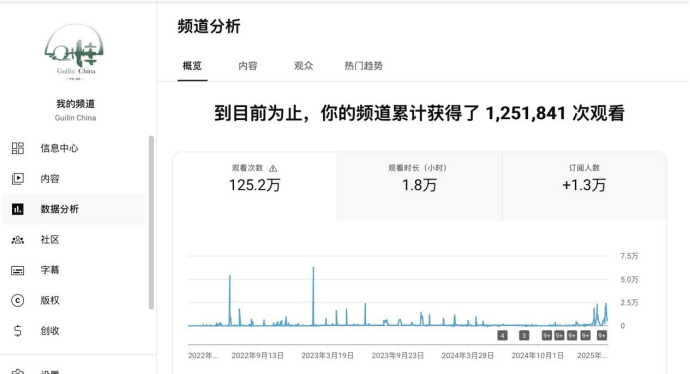Click the 我的频道 channel name text
This screenshot has height=374, width=690.
[x=75, y=104]
